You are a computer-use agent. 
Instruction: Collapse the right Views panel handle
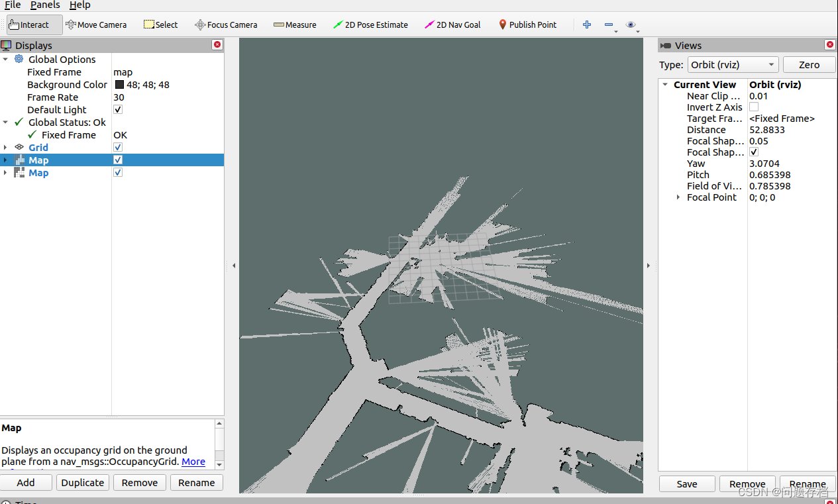(x=649, y=266)
